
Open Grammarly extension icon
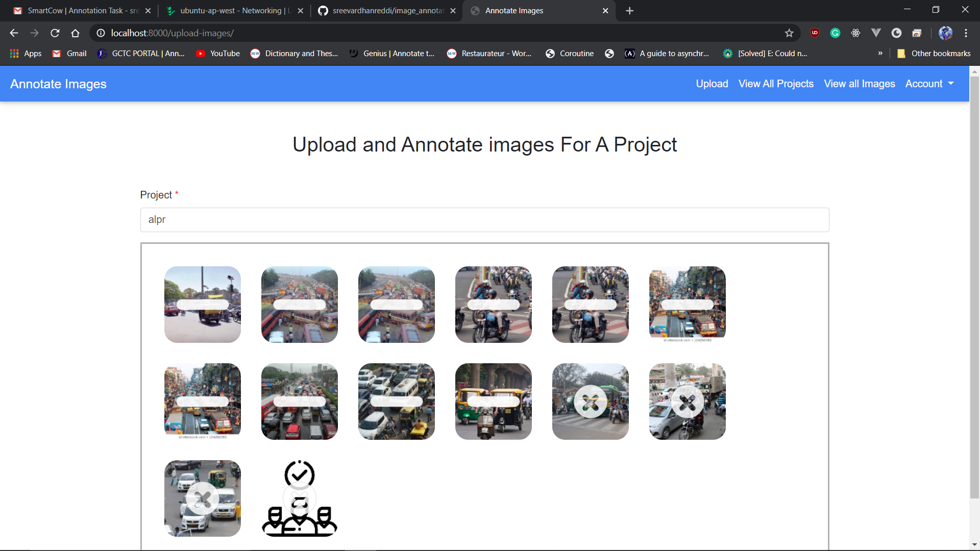pos(835,33)
